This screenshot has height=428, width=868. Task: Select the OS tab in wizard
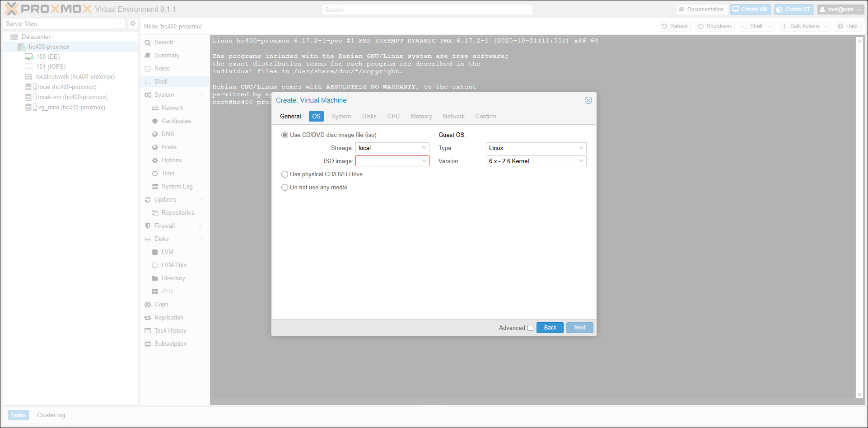316,117
